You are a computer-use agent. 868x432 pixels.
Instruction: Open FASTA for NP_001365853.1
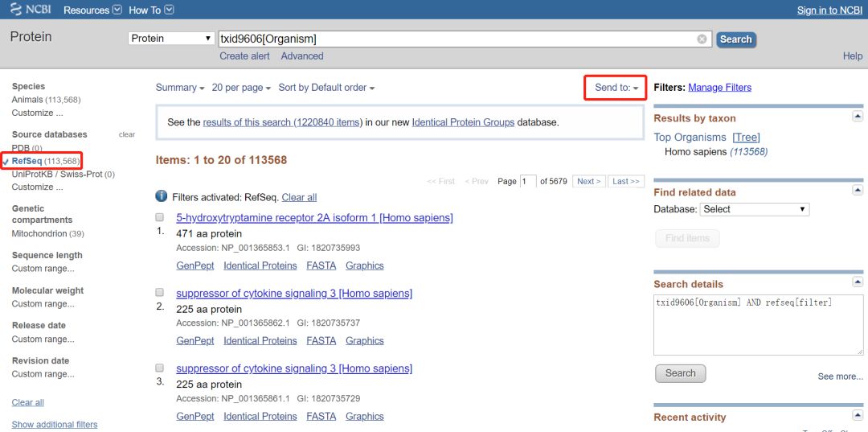(x=321, y=265)
